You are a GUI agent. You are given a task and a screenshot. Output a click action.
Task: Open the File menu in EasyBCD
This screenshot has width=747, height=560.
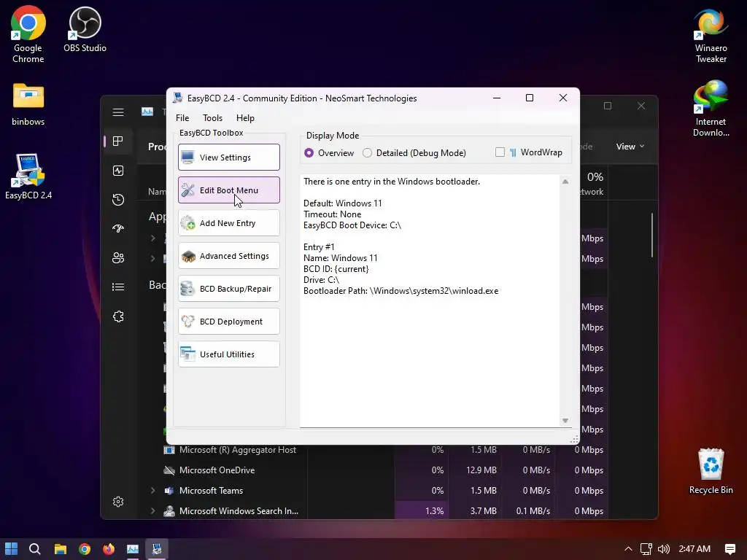pos(182,117)
